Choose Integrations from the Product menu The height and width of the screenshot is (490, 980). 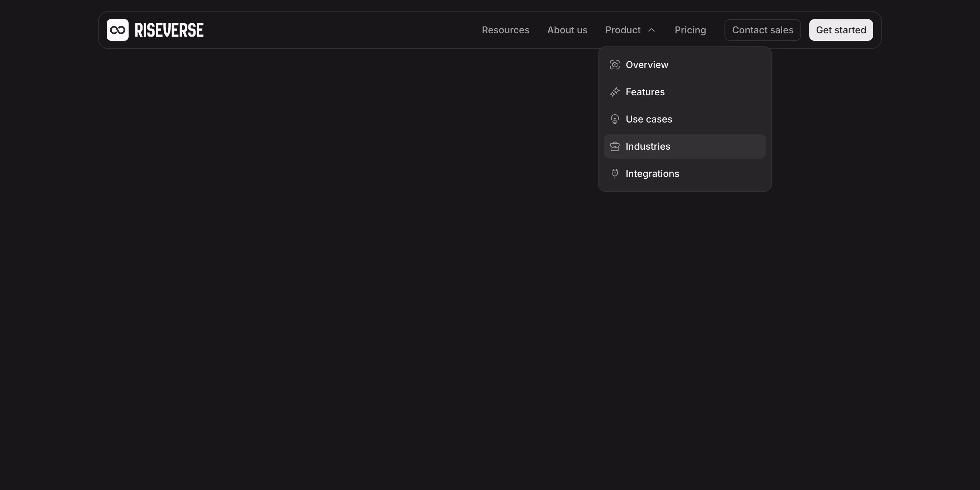[x=653, y=173]
